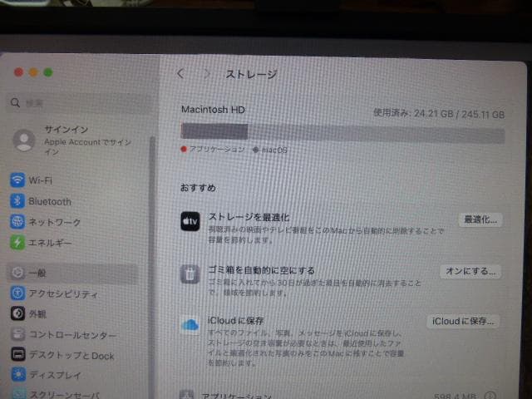532x399 pixels.
Task: Open the ネットワーク sidebar row
Action: coord(73,222)
